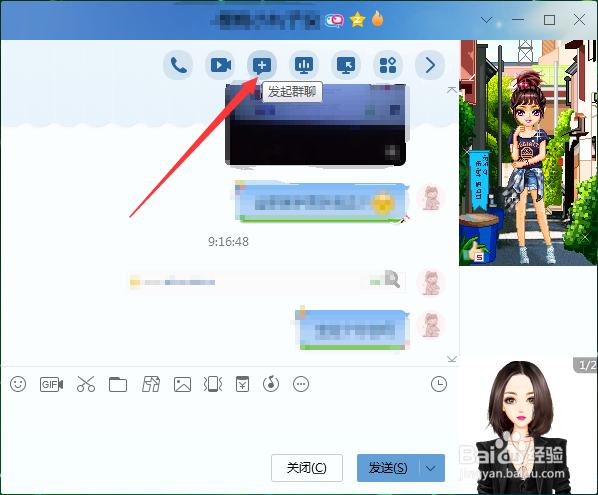The width and height of the screenshot is (598, 495).
Task: Click the 关闭(C) button
Action: pyautogui.click(x=307, y=468)
